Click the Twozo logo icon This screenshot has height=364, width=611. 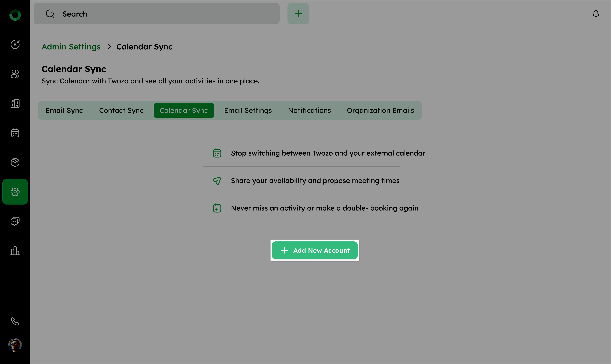tap(15, 15)
